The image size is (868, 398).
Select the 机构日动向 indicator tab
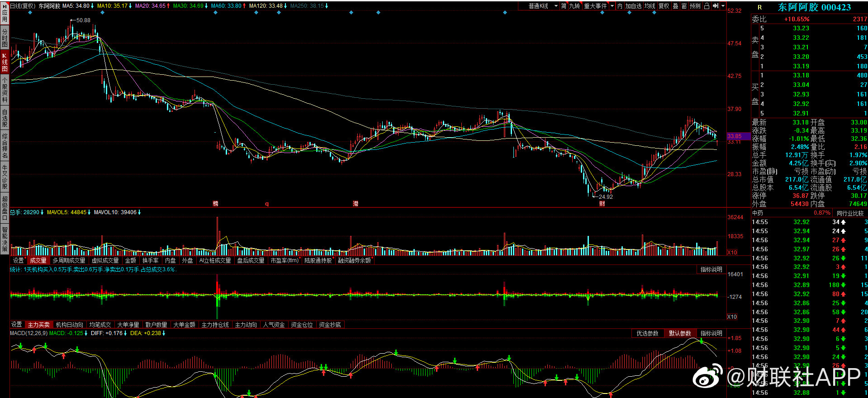point(69,325)
